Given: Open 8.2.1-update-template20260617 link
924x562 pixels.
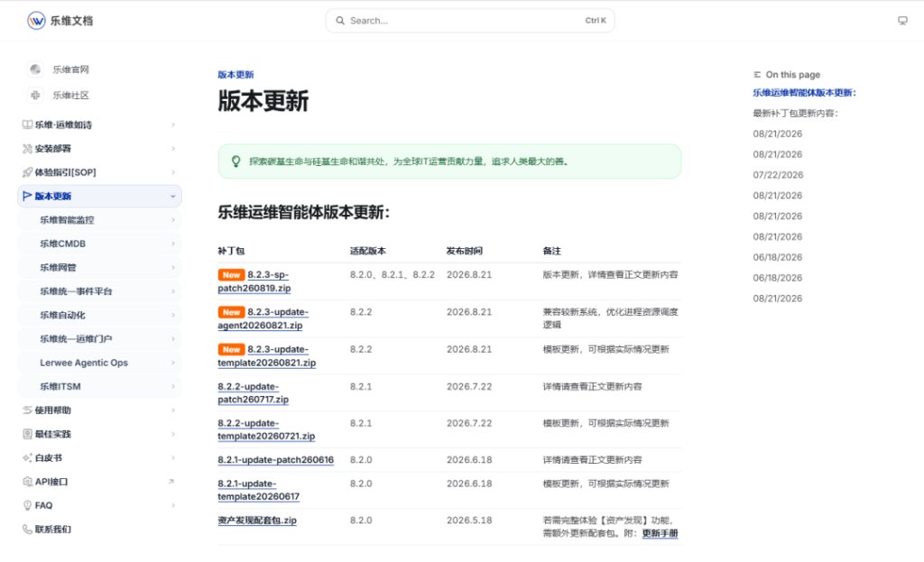Looking at the screenshot, I should coord(259,490).
